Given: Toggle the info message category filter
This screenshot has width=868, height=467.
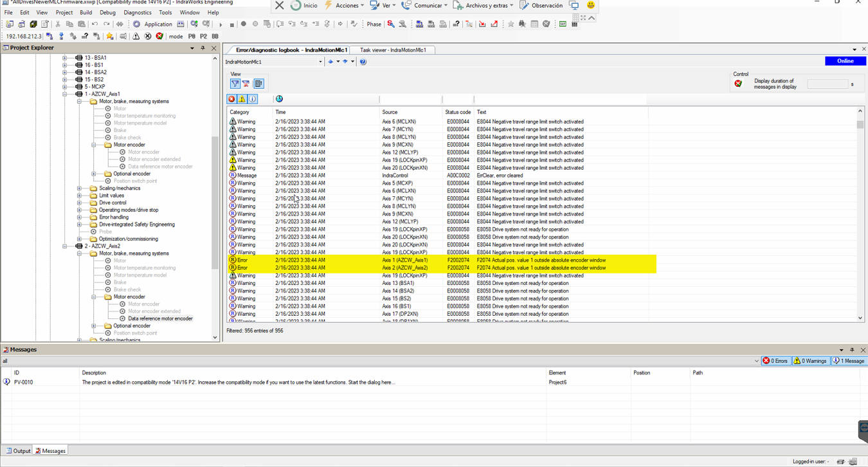Looking at the screenshot, I should [x=253, y=99].
